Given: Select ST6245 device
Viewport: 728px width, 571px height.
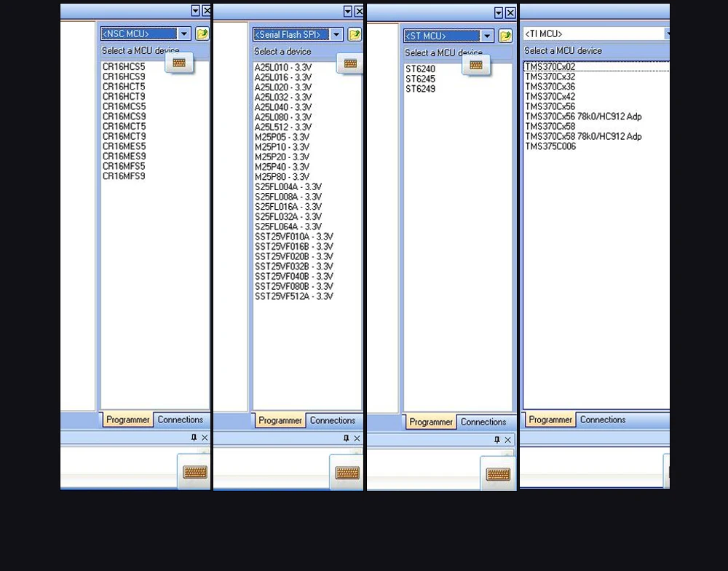Looking at the screenshot, I should click(421, 79).
